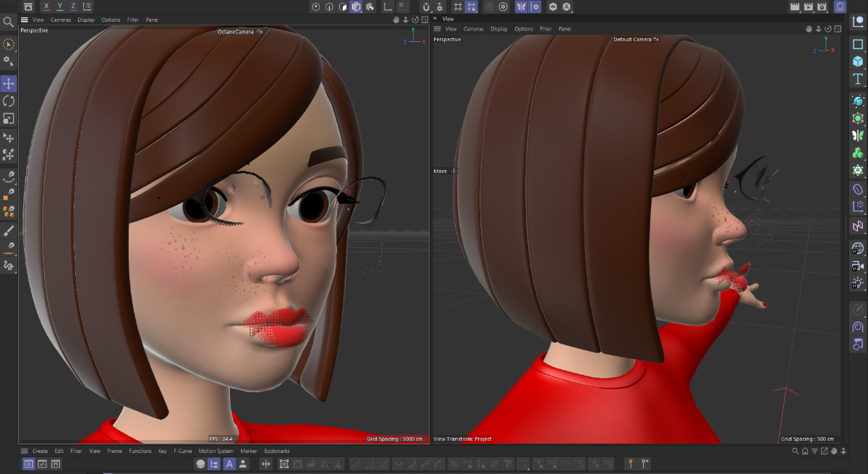Screen dimensions: 868x474
Task: Select the shaded display mode sphere icon in top toolbar
Action: coord(356,6)
